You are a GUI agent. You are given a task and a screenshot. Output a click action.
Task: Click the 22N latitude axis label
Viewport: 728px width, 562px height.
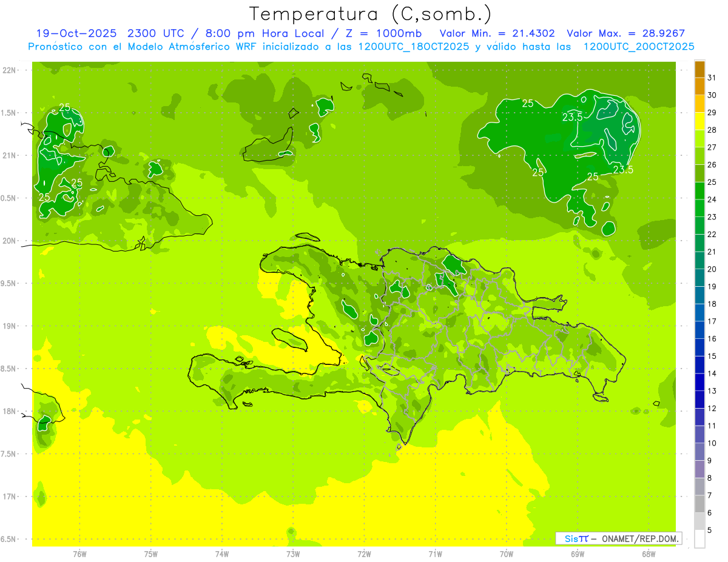[x=10, y=70]
